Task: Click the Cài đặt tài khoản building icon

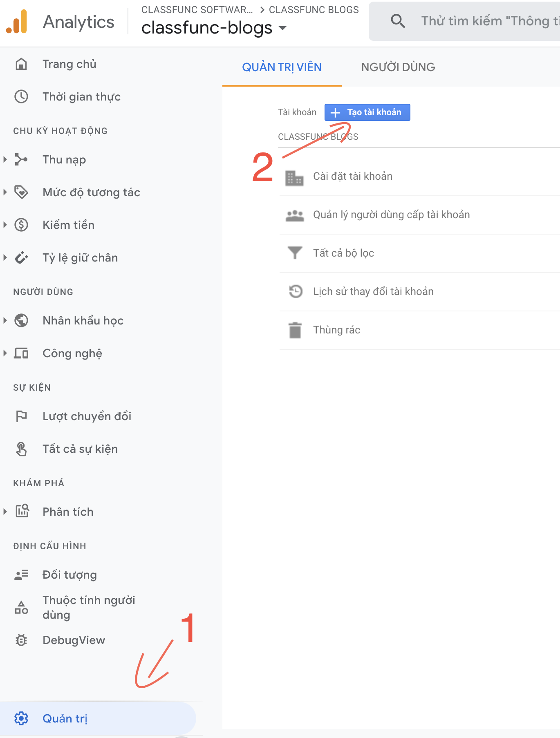Action: 294,177
